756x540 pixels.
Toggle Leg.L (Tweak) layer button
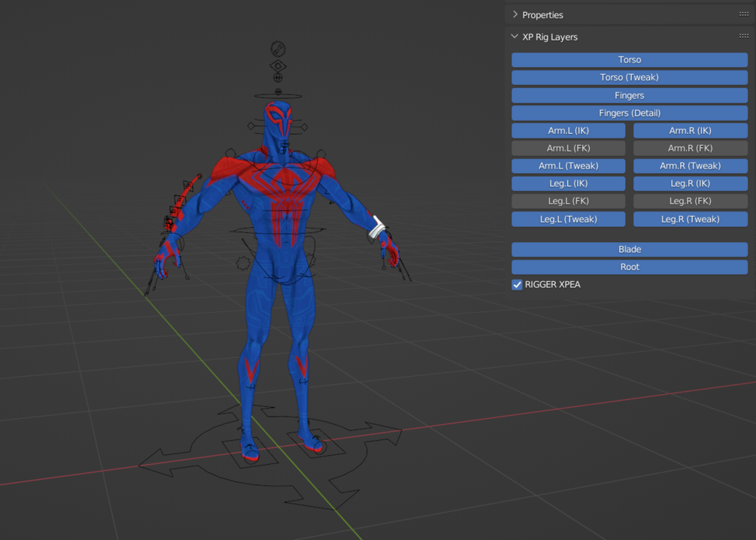pyautogui.click(x=569, y=219)
